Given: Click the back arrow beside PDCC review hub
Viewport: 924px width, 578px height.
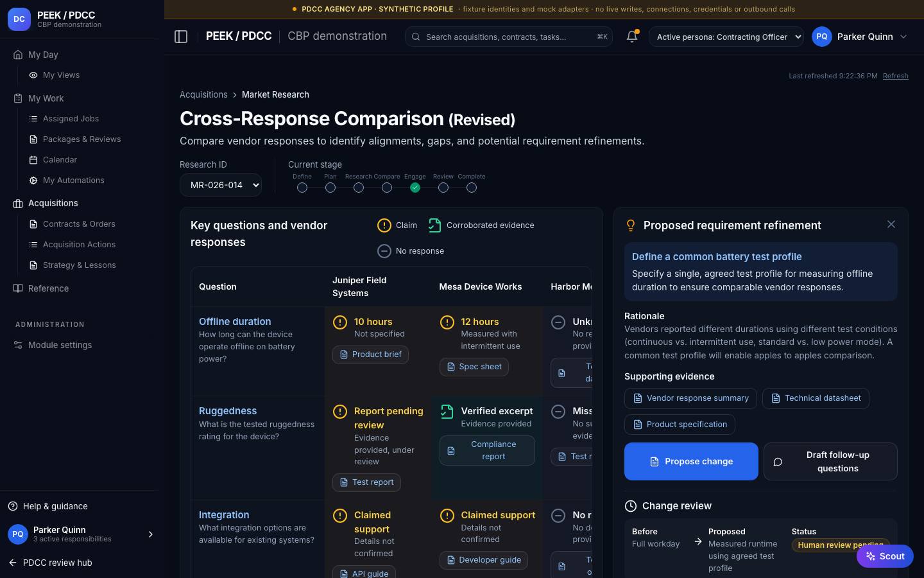Looking at the screenshot, I should (13, 563).
